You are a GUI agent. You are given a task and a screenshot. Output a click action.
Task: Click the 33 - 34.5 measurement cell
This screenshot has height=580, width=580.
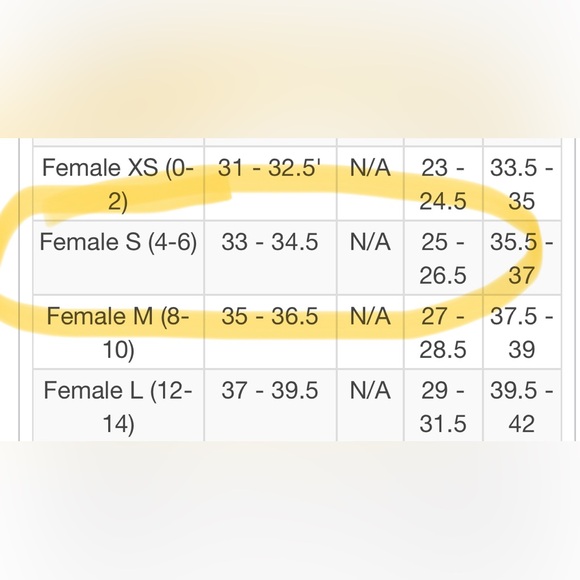click(x=270, y=258)
